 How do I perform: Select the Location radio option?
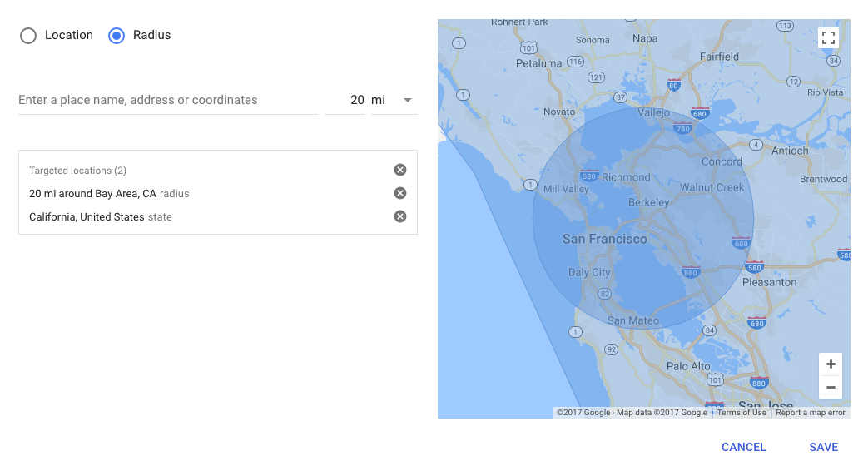[28, 36]
